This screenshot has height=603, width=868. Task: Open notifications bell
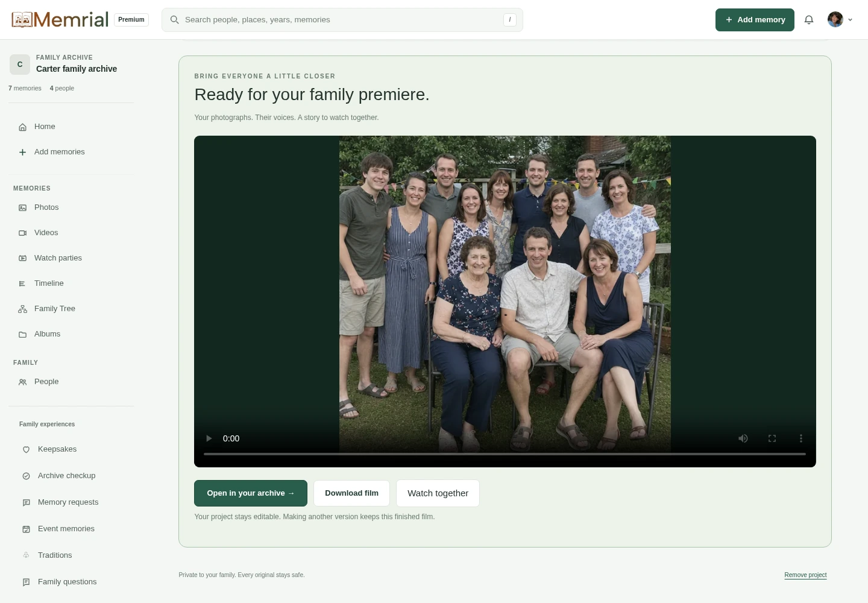809,20
